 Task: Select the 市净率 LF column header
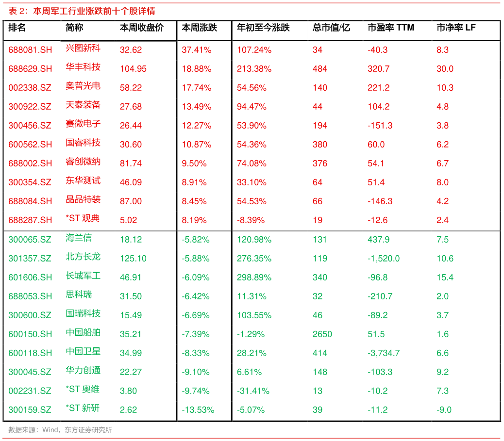[x=456, y=28]
